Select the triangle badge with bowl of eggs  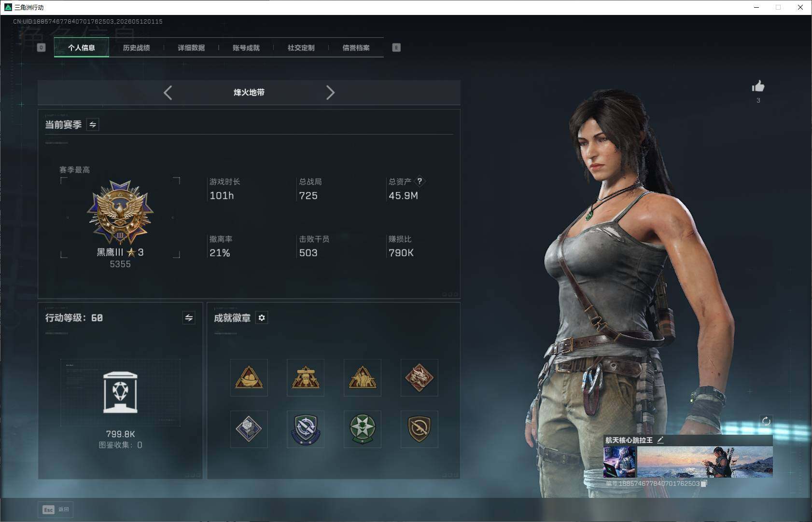(249, 378)
